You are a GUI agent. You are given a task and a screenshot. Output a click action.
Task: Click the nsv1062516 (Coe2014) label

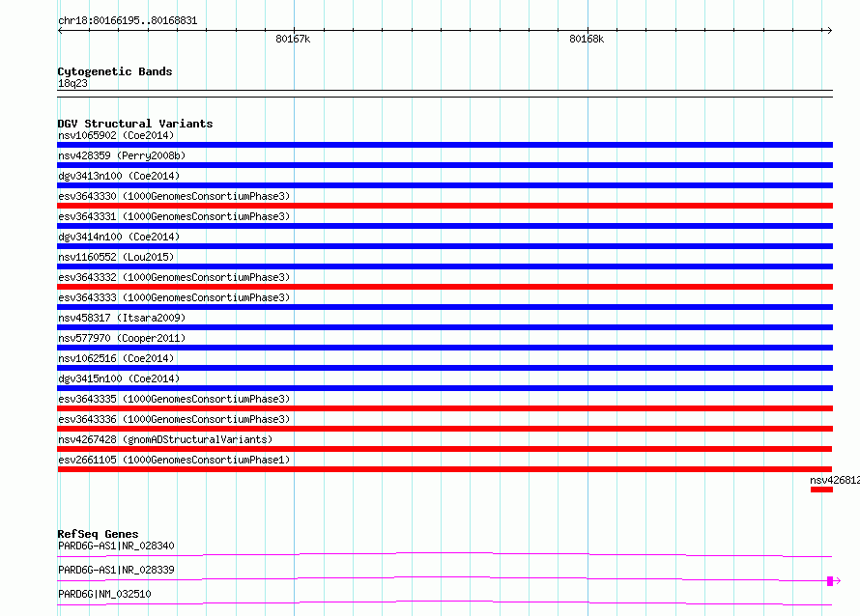coord(116,358)
